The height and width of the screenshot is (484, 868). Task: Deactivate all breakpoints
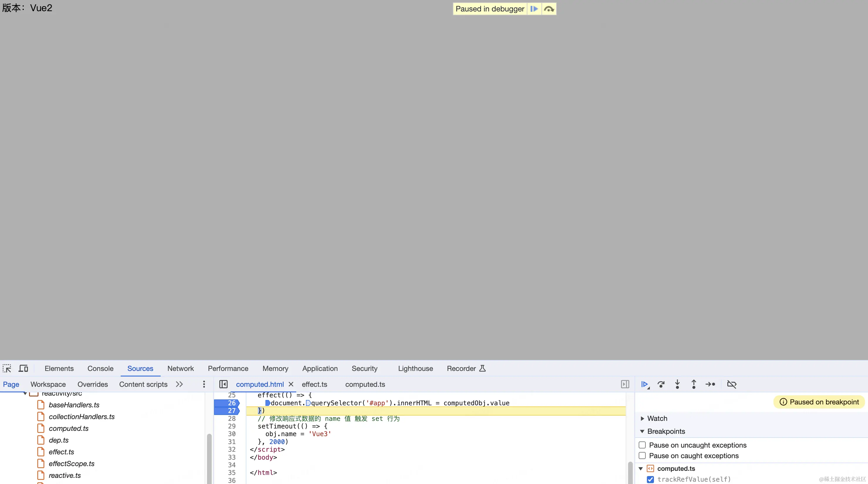point(732,384)
